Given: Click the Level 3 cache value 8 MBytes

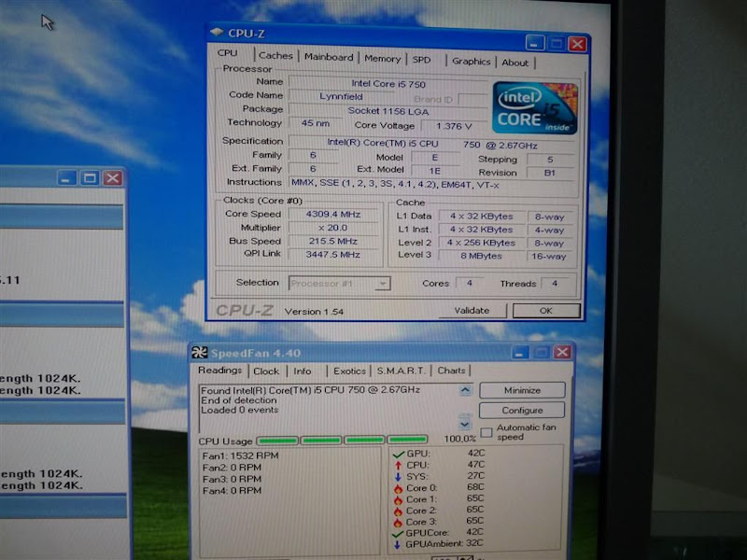Looking at the screenshot, I should pyautogui.click(x=481, y=256).
